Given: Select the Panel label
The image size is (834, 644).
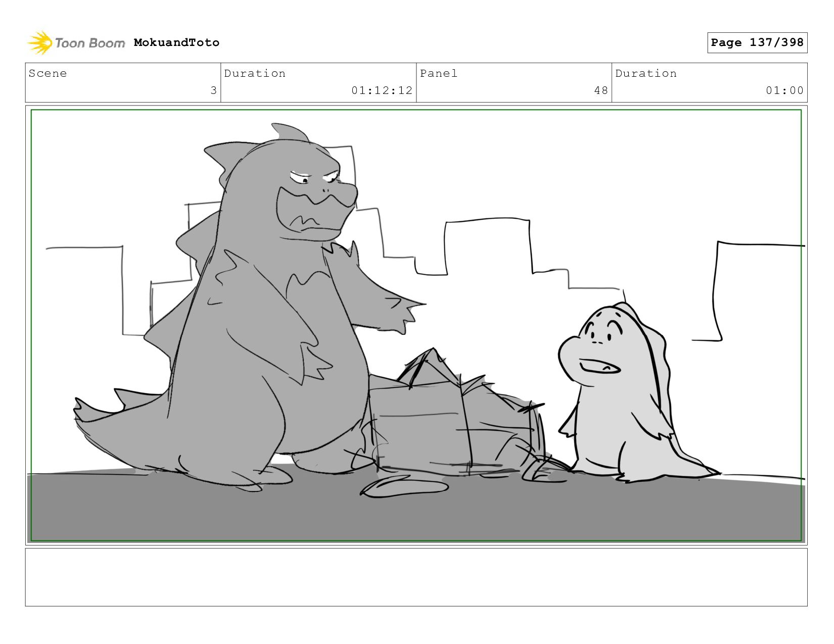Looking at the screenshot, I should [438, 73].
